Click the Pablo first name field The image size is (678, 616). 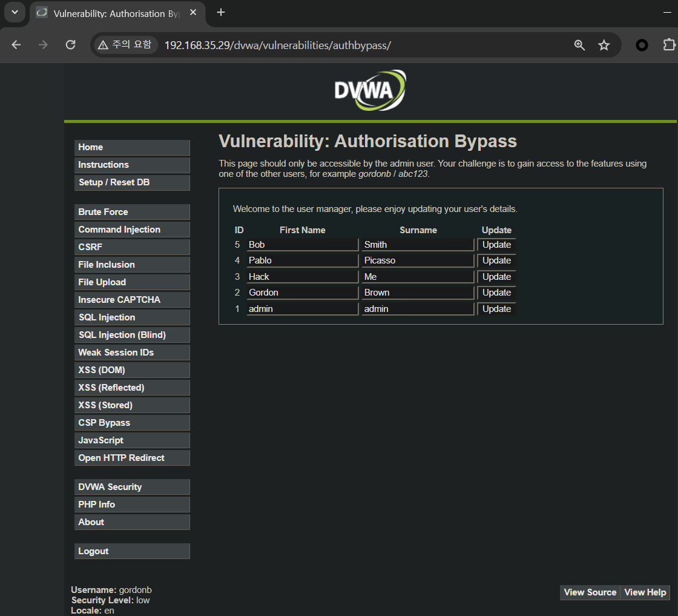tap(302, 261)
